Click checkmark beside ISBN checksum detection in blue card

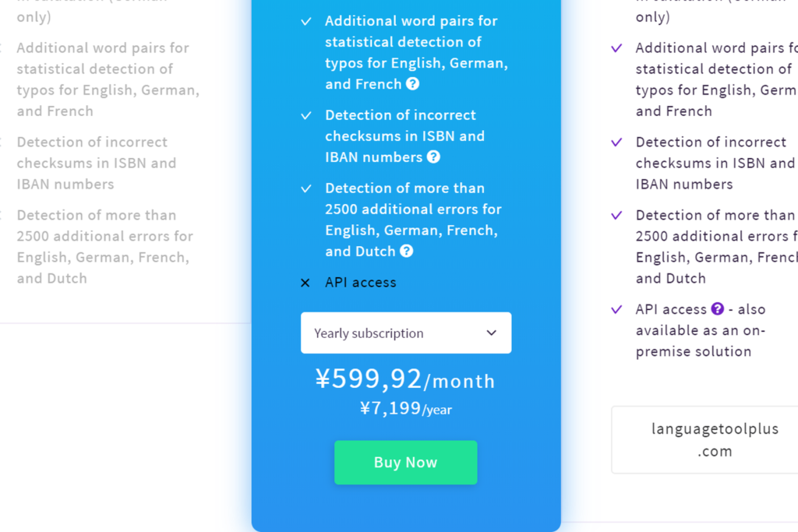tap(305, 115)
